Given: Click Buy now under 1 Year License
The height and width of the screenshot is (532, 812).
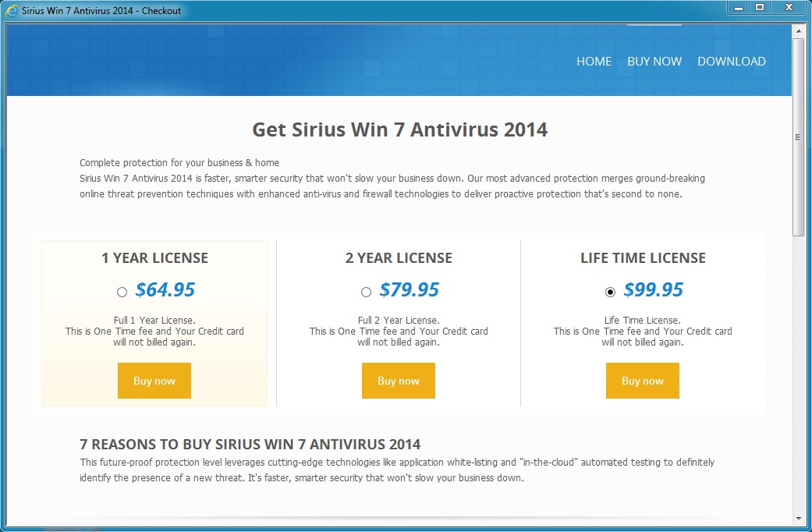Looking at the screenshot, I should [x=154, y=381].
